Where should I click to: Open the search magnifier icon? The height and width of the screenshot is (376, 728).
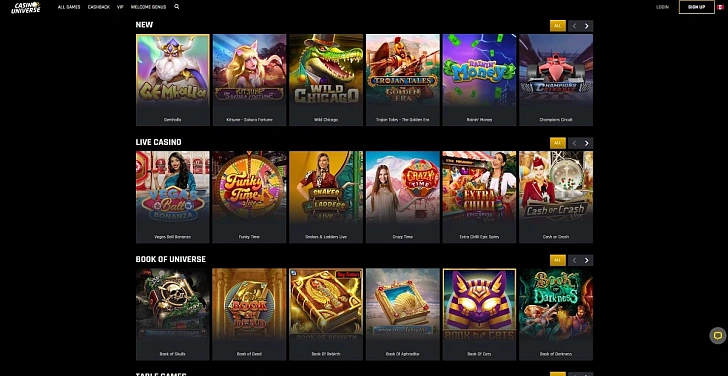click(x=176, y=7)
